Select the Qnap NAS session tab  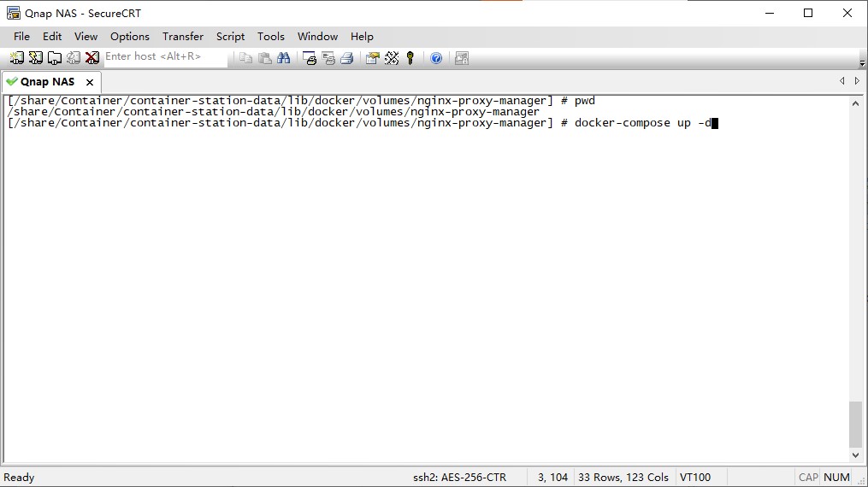click(x=48, y=82)
